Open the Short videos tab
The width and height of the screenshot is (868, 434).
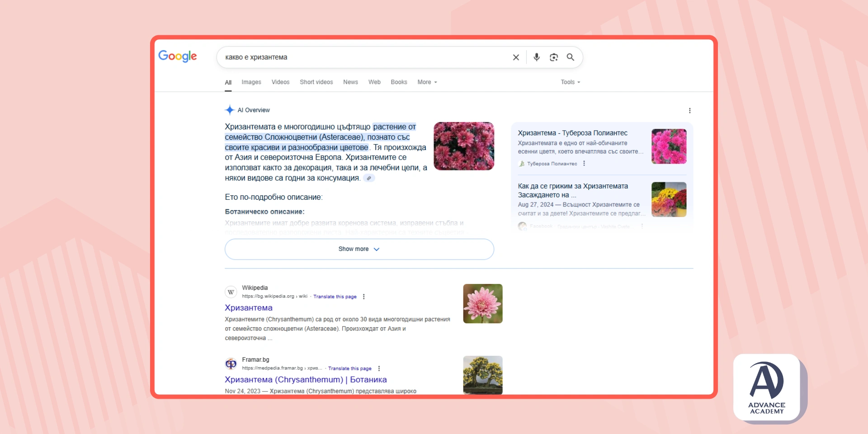[x=316, y=82]
